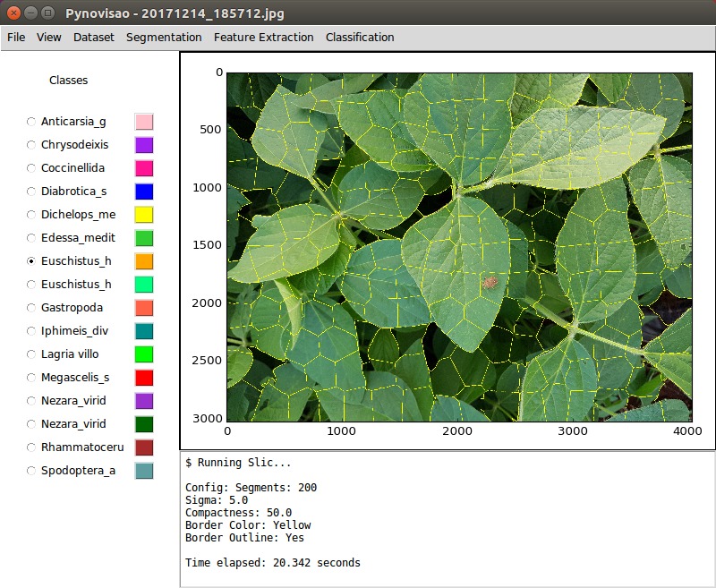Select the Spodoptera_a class radio button
Viewport: 716px width, 588px height.
tap(32, 471)
